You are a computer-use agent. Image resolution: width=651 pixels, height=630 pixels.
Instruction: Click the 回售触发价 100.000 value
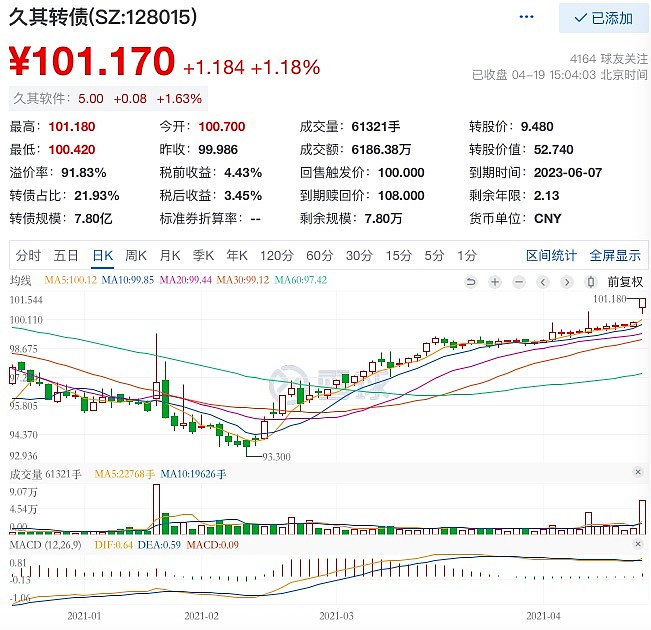401,173
